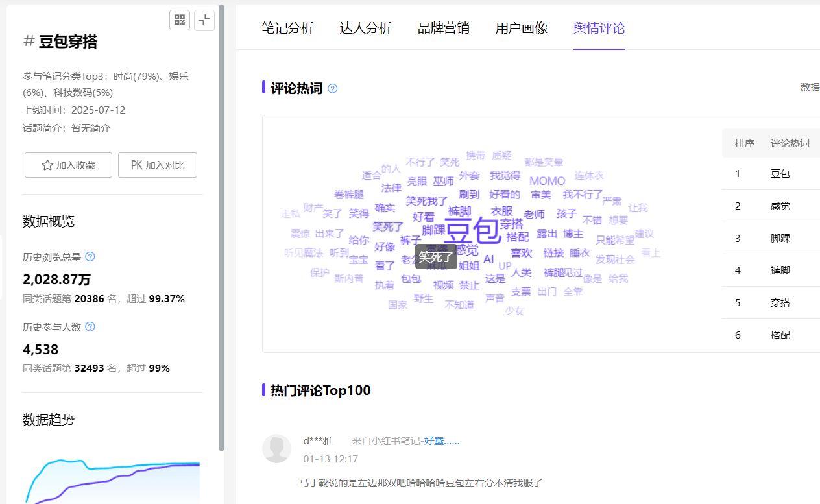820x504 pixels.
Task: Click the left panel vertical scrollbar
Action: 222,227
